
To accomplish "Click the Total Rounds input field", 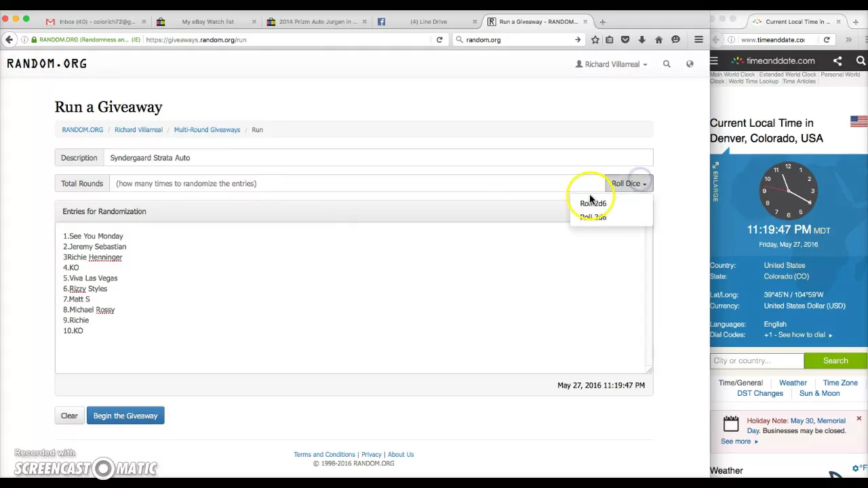I will 357,184.
